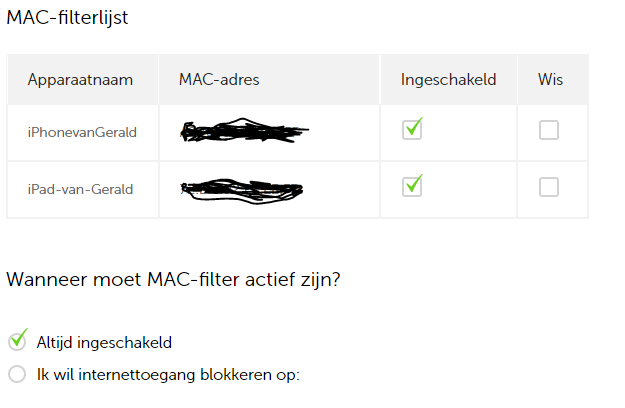Click the Ingeschakeld column header

(448, 80)
